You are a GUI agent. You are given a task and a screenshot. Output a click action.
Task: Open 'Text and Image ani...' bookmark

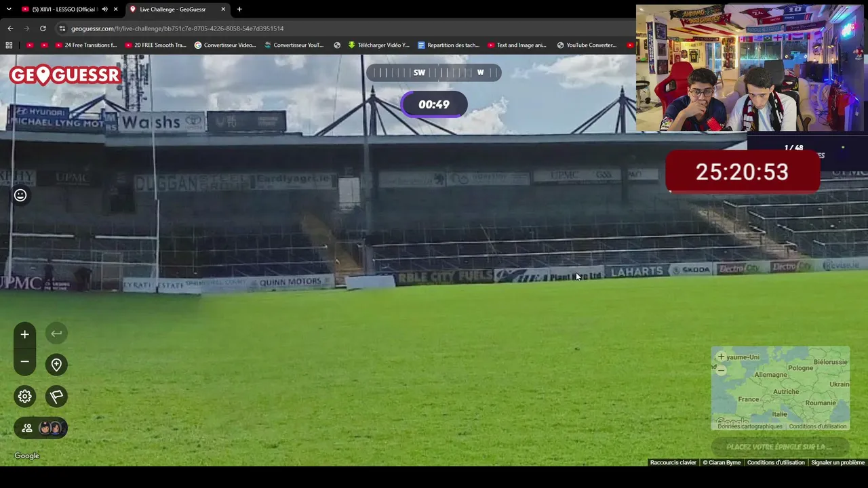pos(517,45)
